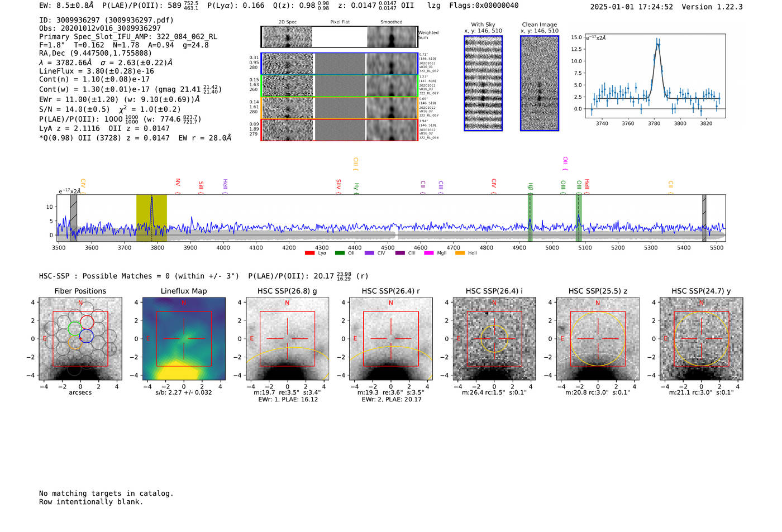Click the Weighted Sum 2D spectrum row
The height and width of the screenshot is (532, 782).
click(x=339, y=37)
